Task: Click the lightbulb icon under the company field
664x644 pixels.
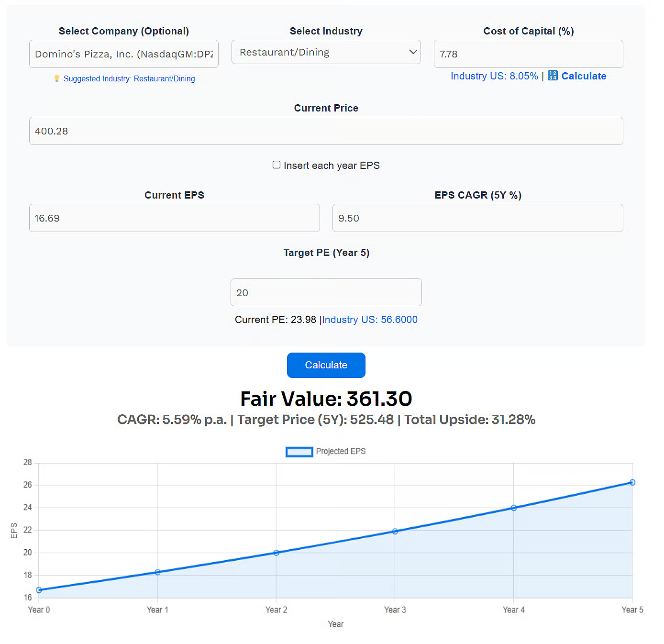Action: tap(57, 78)
